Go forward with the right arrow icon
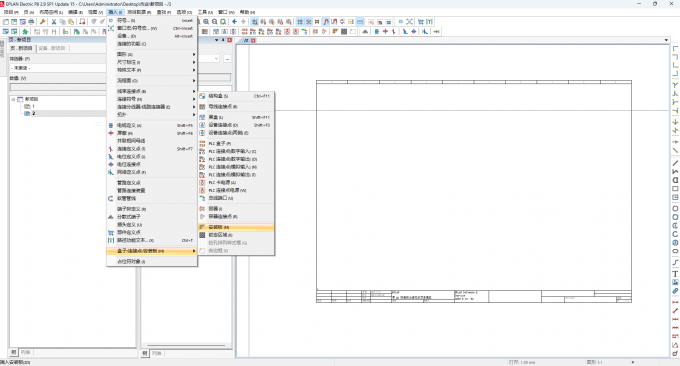Image resolution: width=680 pixels, height=366 pixels. 243,21
